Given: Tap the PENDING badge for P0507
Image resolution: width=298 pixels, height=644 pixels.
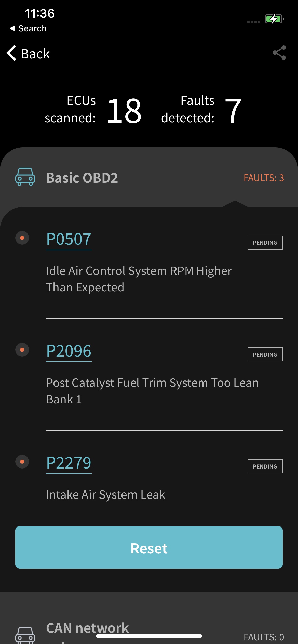Looking at the screenshot, I should (265, 243).
